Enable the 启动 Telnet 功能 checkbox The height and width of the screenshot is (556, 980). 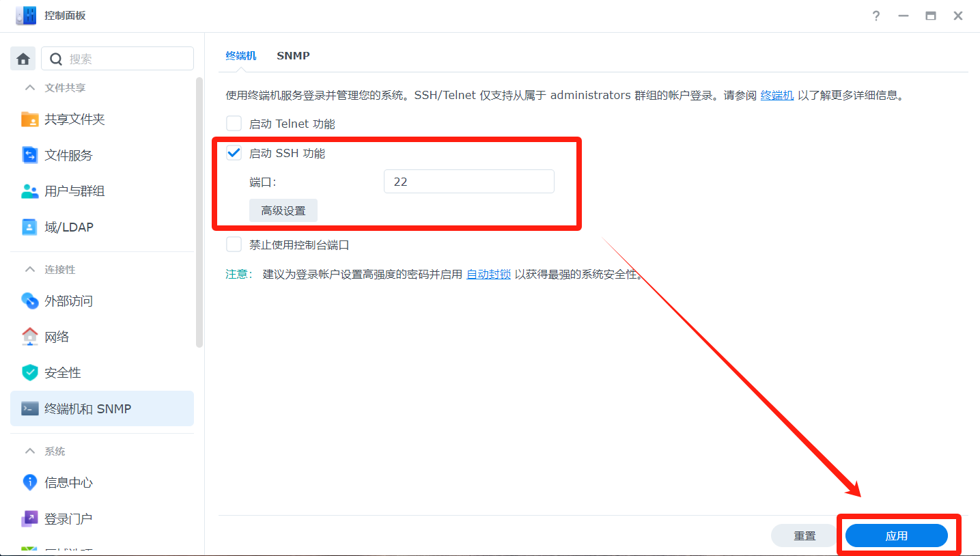(x=234, y=124)
